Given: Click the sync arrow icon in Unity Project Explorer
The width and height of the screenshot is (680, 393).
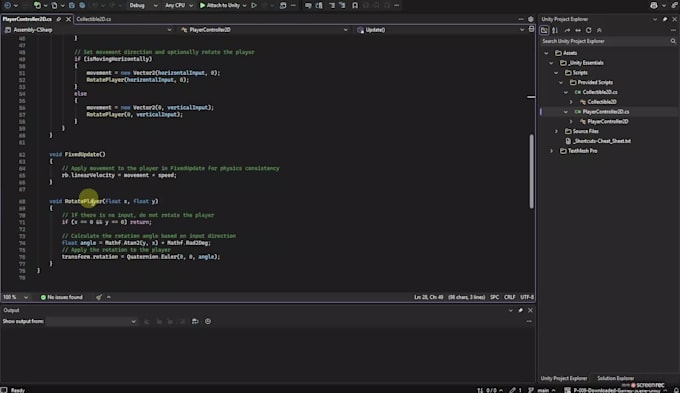Looking at the screenshot, I should [x=567, y=30].
